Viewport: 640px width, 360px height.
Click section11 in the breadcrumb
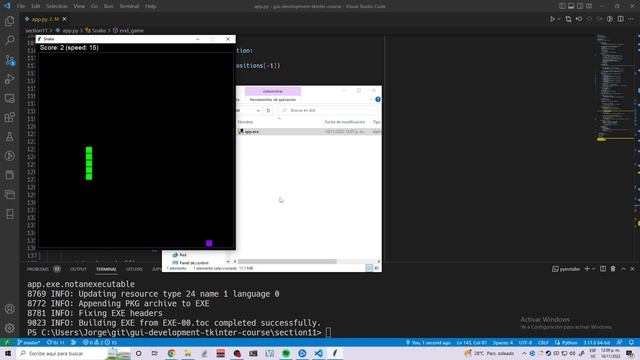click(x=36, y=30)
